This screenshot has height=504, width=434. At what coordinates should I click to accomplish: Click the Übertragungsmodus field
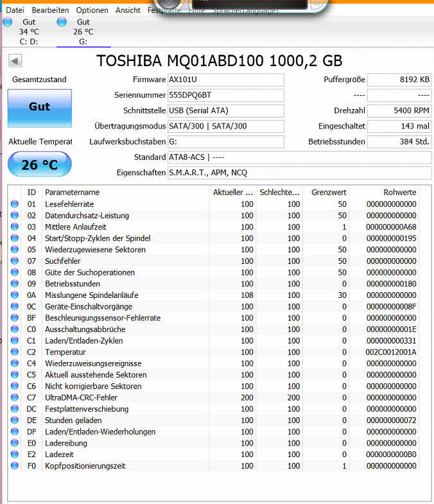(x=226, y=126)
